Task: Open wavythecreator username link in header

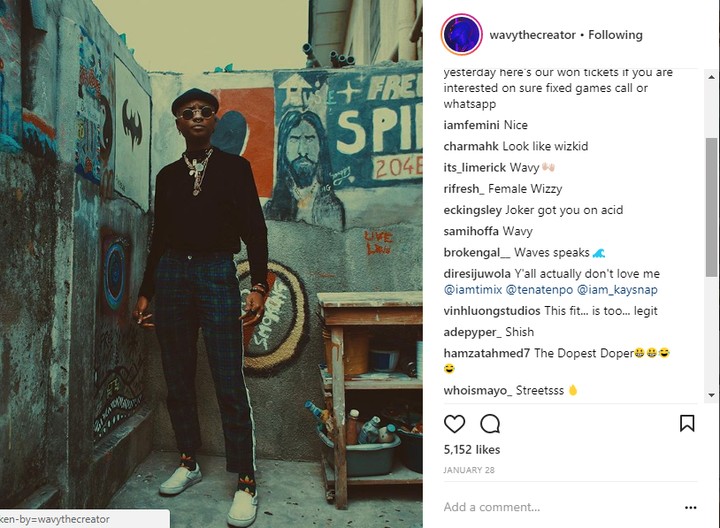Action: coord(531,35)
